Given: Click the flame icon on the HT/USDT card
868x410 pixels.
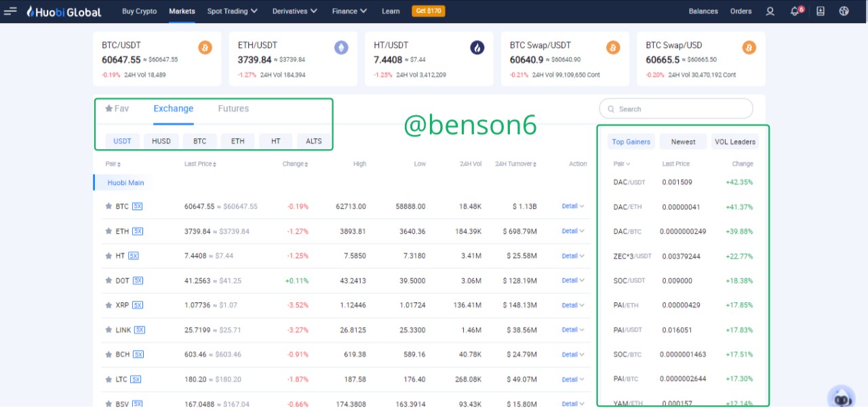Looking at the screenshot, I should 477,47.
